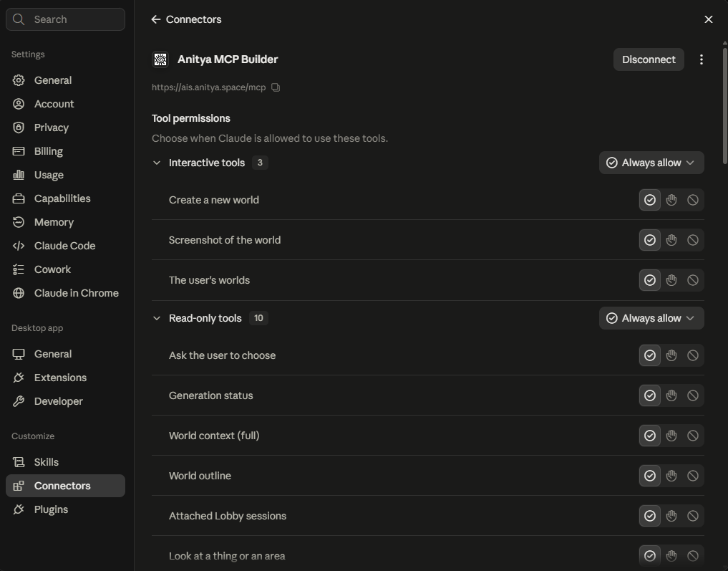Set World context (full) to needs approval

[x=671, y=436]
